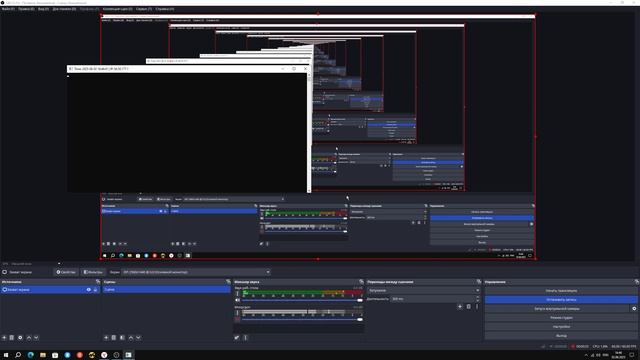Open the Вид menu
This screenshot has width=640, height=360.
[43, 9]
